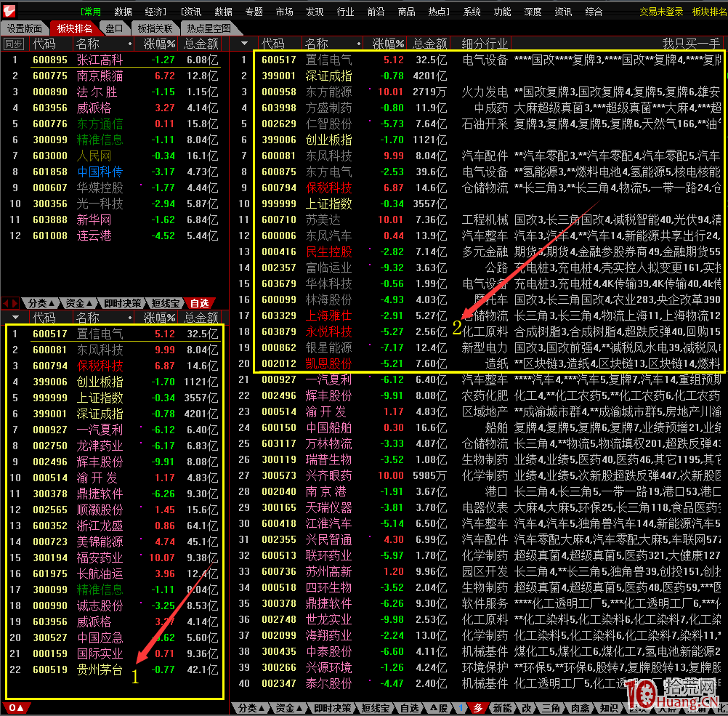Click the red application logo icon
Viewport: 728px width, 716px height.
coord(9,11)
